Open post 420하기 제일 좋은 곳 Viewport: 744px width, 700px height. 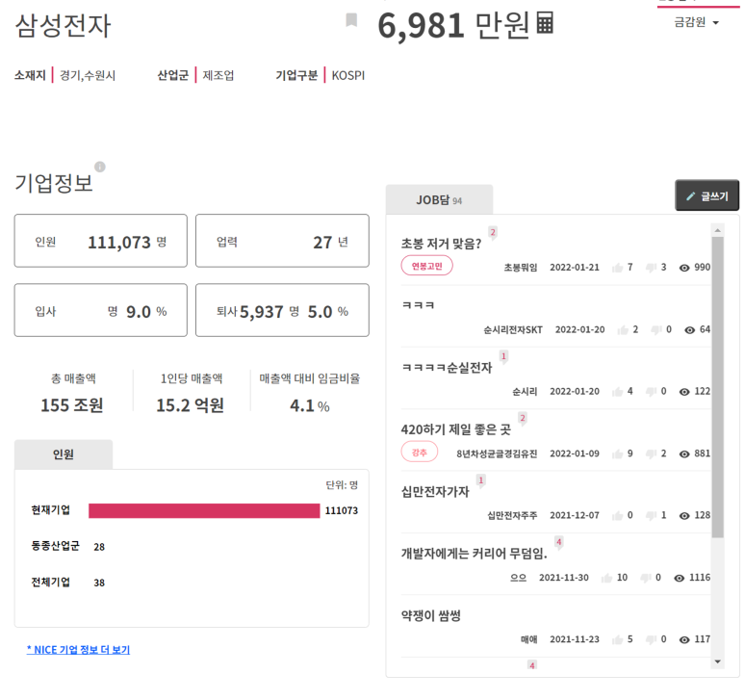[x=455, y=429]
